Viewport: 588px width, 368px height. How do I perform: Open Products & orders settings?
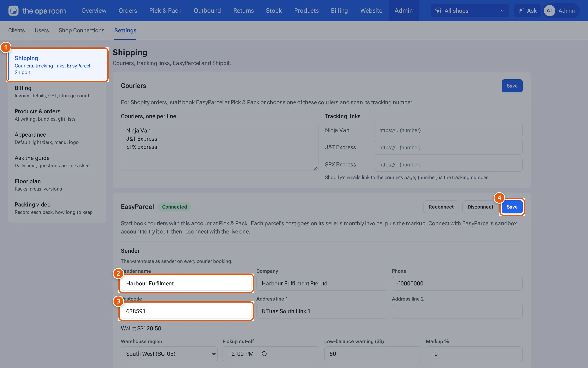pos(57,115)
